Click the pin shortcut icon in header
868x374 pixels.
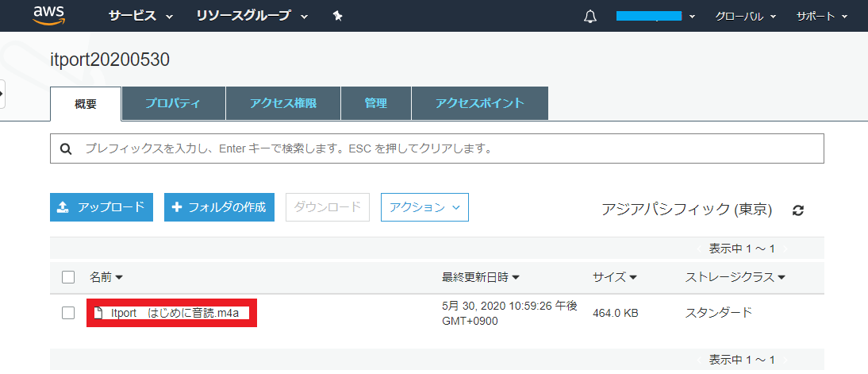(x=338, y=16)
